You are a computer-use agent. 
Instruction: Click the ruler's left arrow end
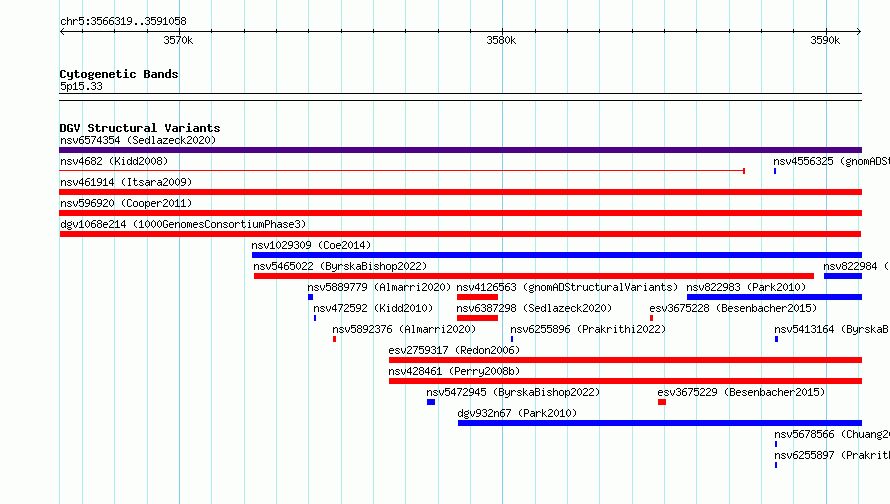point(62,31)
